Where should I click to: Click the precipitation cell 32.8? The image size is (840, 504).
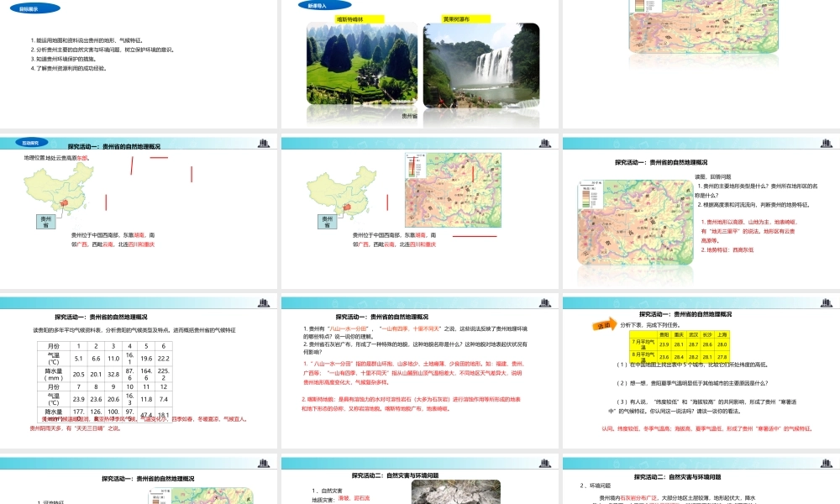tap(113, 375)
